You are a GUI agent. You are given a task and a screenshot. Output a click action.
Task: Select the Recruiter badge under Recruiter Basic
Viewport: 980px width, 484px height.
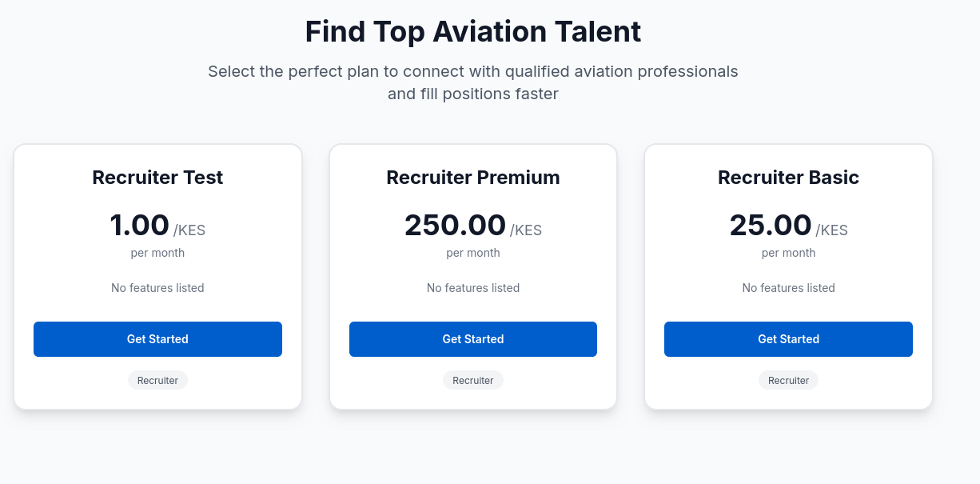point(788,380)
